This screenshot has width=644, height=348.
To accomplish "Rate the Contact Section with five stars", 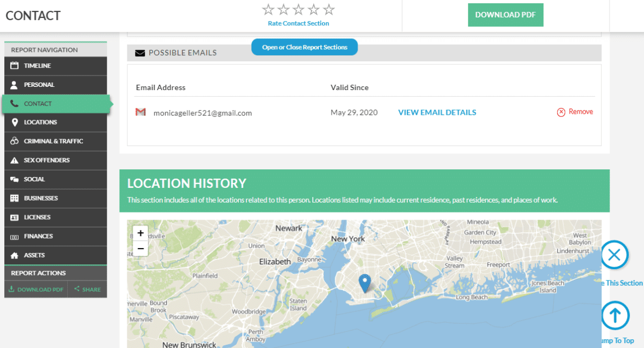I will (329, 9).
